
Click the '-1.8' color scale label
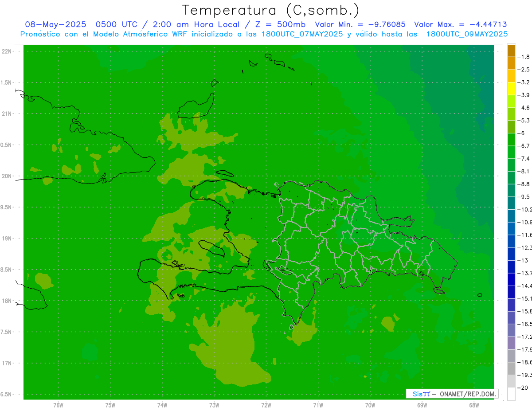524,57
